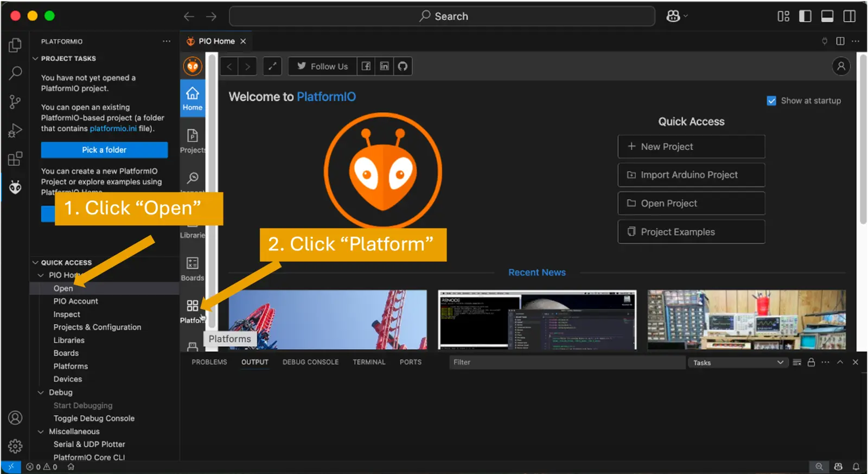Open Boards in the PIO Home sidebar
Viewport: 868px width, 474px height.
[x=193, y=269]
